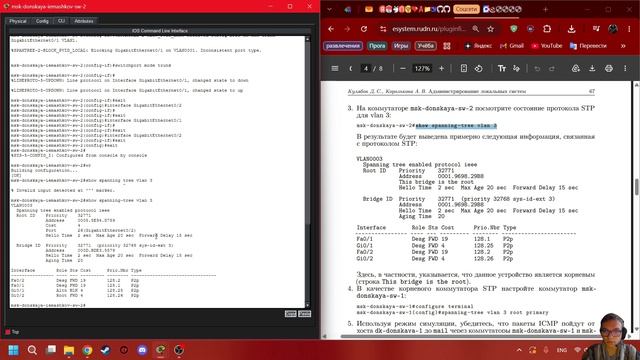640x360 pixels.
Task: Bookmark this page with the star
Action: [x=491, y=29]
